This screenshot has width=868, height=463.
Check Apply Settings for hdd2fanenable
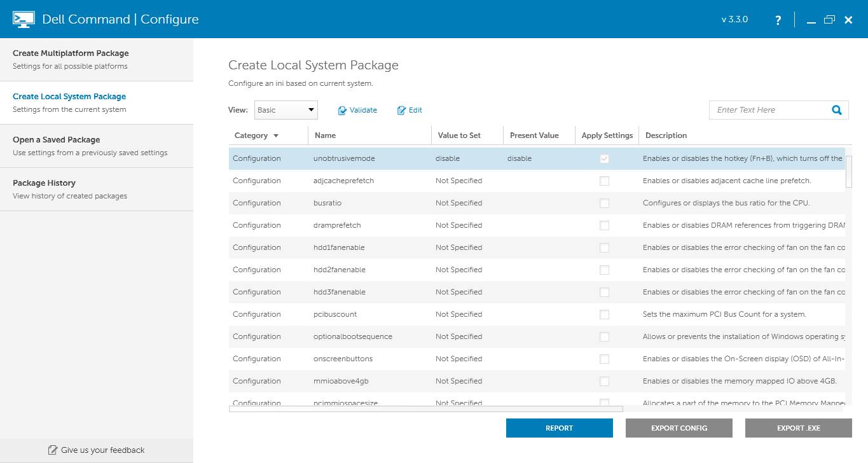pyautogui.click(x=604, y=270)
